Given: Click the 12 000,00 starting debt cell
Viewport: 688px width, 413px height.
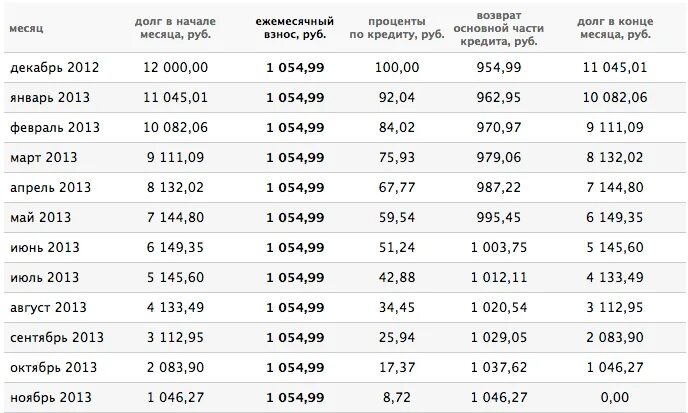Looking at the screenshot, I should point(176,68).
